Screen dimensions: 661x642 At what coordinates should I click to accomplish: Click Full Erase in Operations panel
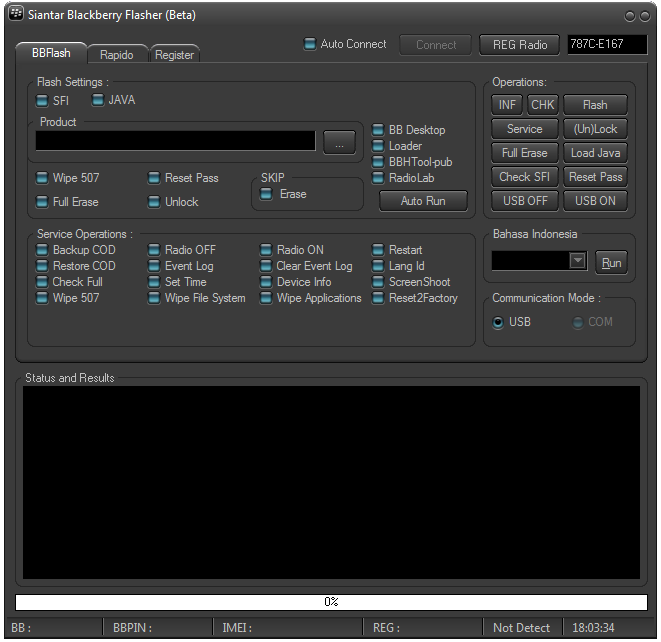(x=525, y=153)
